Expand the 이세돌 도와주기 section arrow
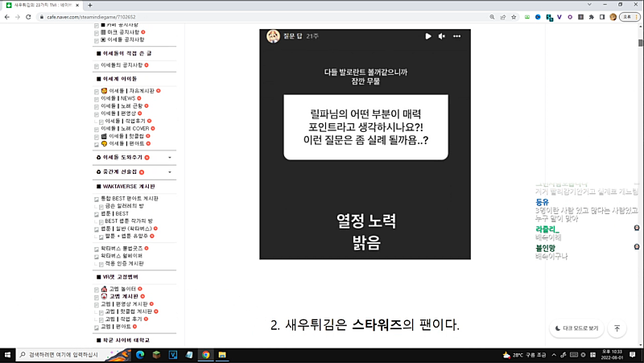Viewport: 644px width, 363px height. click(170, 157)
